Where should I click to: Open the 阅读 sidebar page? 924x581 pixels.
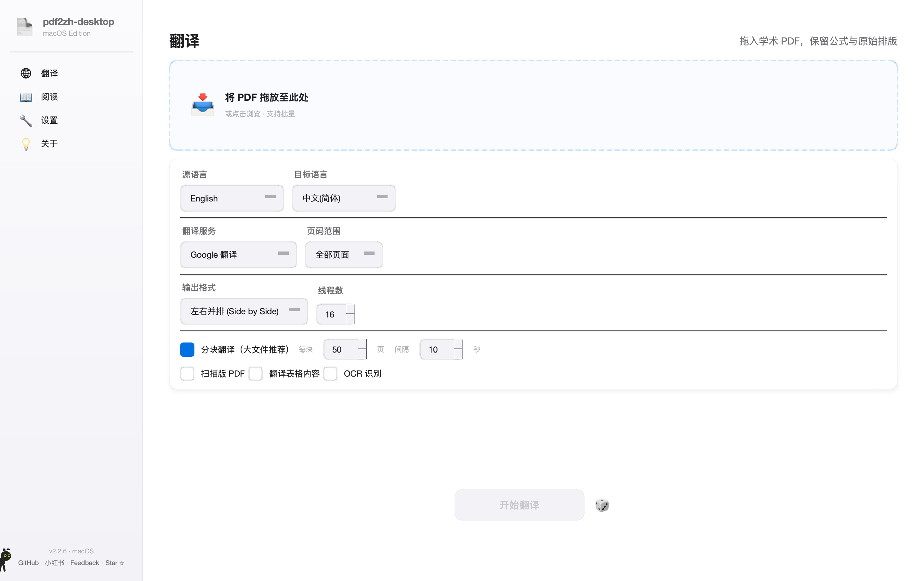pyautogui.click(x=72, y=97)
